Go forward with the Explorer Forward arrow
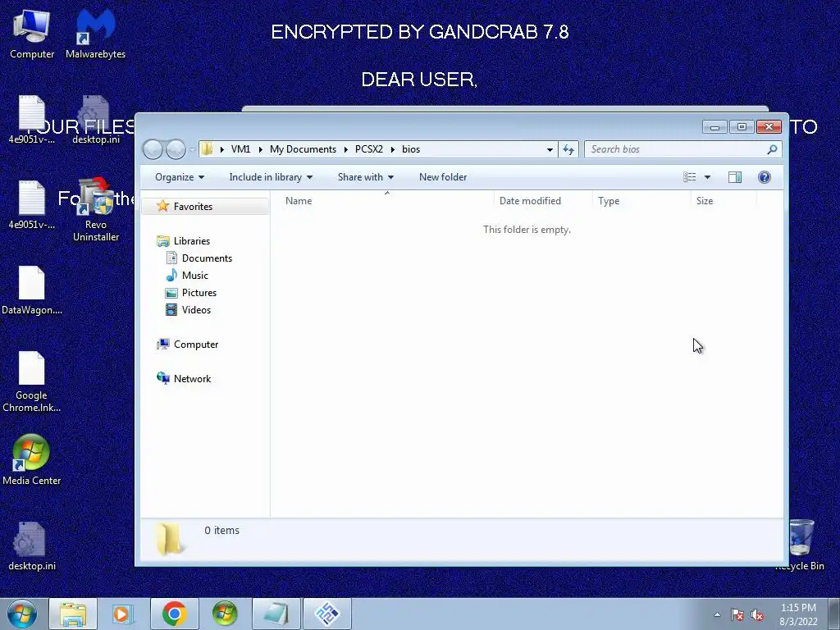The height and width of the screenshot is (630, 840). [176, 149]
